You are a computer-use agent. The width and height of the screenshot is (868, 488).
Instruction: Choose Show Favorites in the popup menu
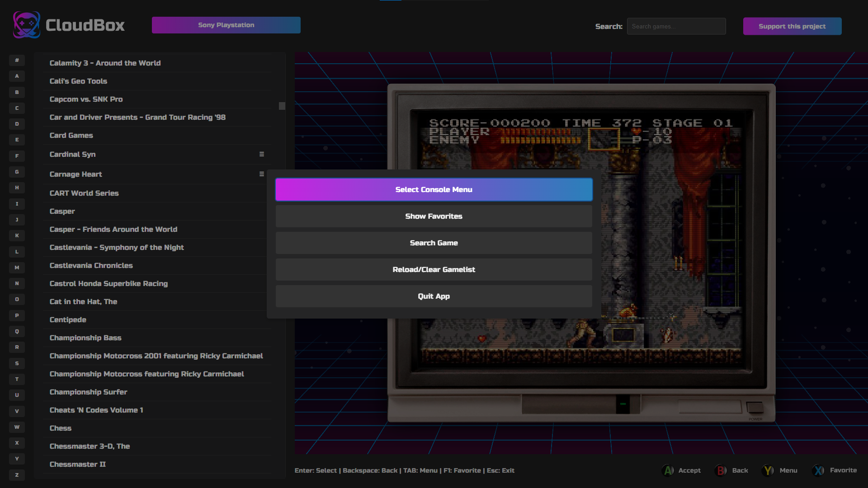(x=434, y=216)
